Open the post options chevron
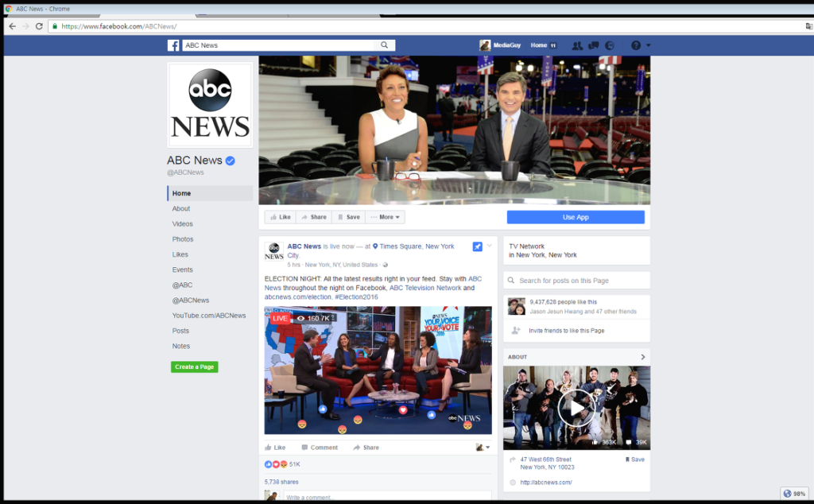Screen dimensions: 814x504 pos(489,246)
